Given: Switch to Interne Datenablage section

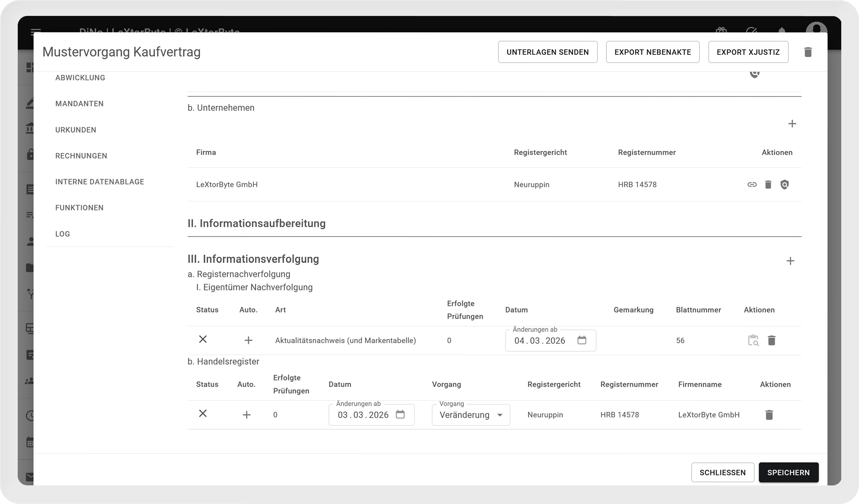Looking at the screenshot, I should click(x=99, y=182).
